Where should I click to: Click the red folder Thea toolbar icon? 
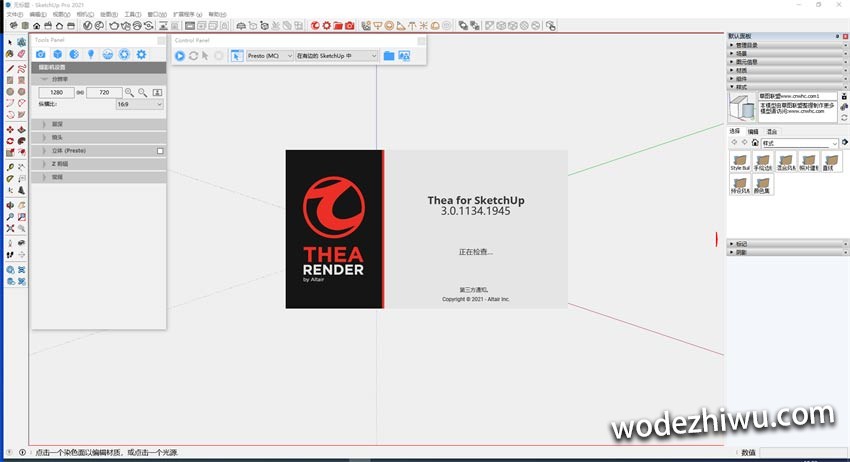point(338,25)
